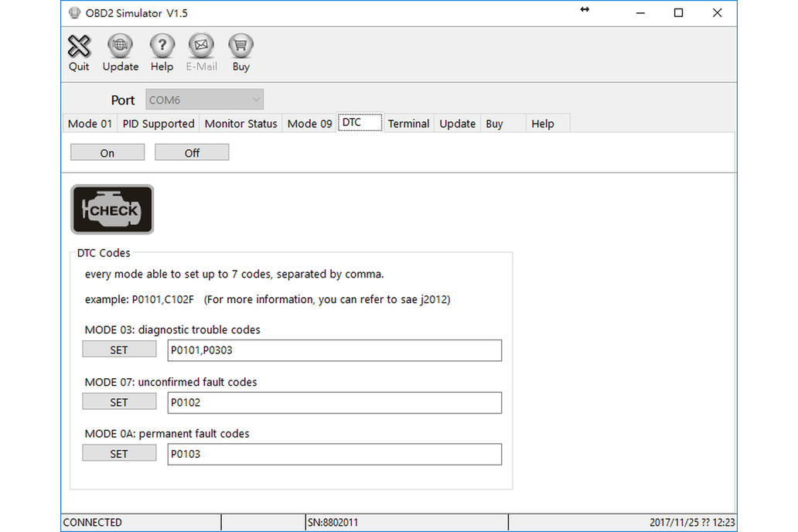Viewport: 798px width, 532px height.
Task: Click the Quit toolbar icon
Action: point(79,47)
